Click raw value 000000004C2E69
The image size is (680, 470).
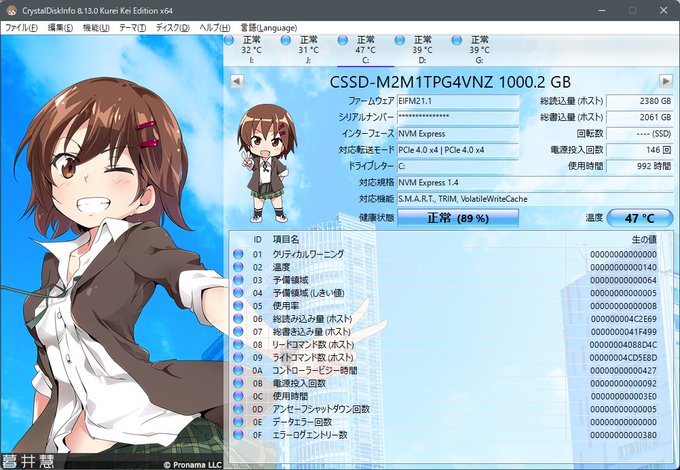tap(623, 319)
